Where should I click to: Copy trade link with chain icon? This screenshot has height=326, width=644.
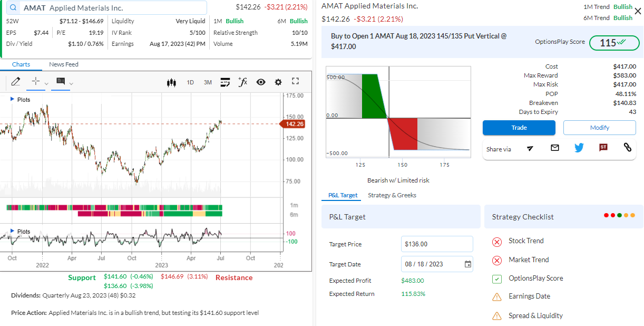[x=628, y=148]
